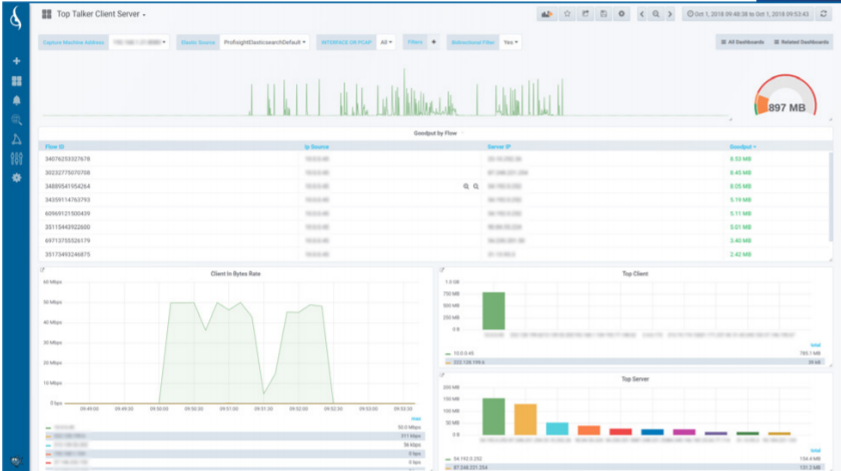
Task: Click the green legend color swatch for 10.0.0.45
Action: coord(448,354)
